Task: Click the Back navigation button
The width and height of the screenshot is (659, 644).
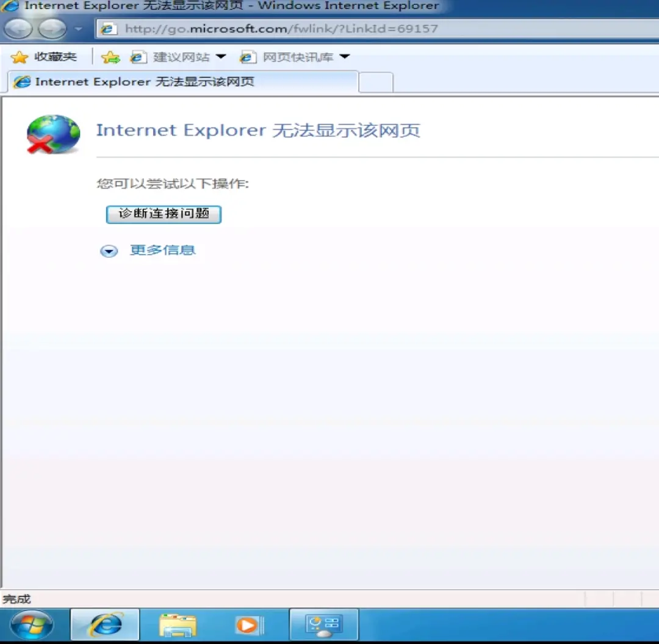Action: [x=18, y=29]
